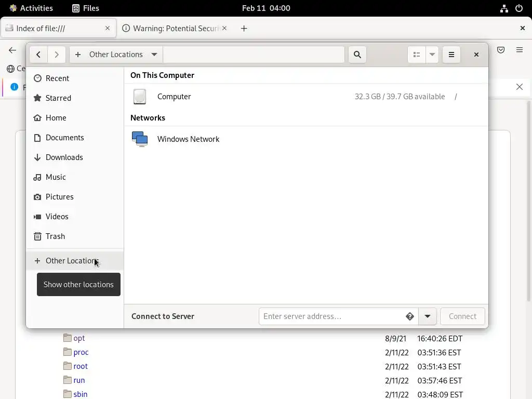Switch to Index of file:/// browser tab
The height and width of the screenshot is (399, 532).
click(58, 28)
